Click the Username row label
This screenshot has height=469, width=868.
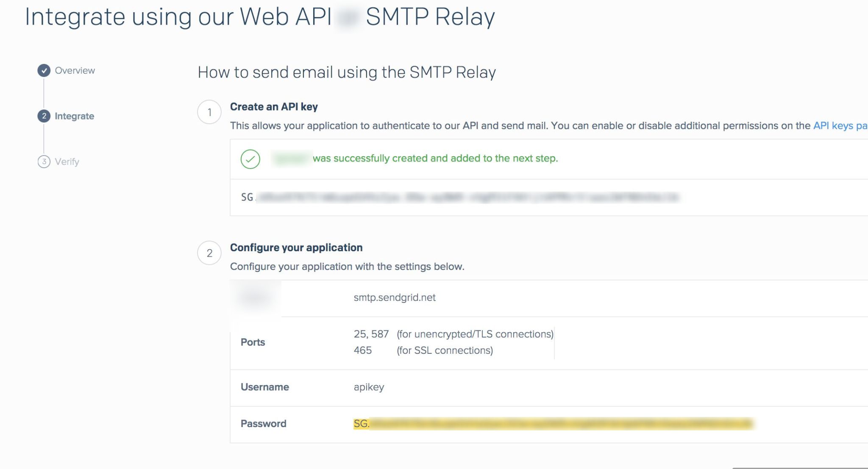pyautogui.click(x=264, y=387)
